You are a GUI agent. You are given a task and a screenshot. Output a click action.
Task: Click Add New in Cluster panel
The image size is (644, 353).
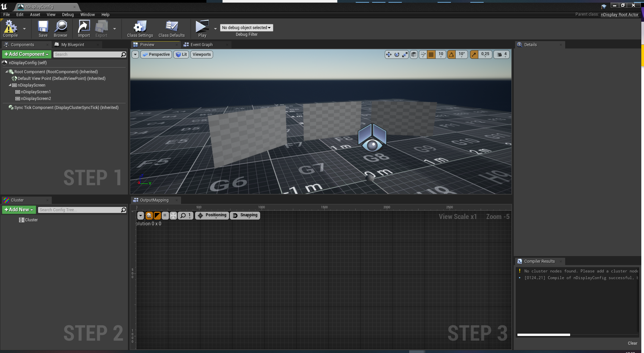19,210
